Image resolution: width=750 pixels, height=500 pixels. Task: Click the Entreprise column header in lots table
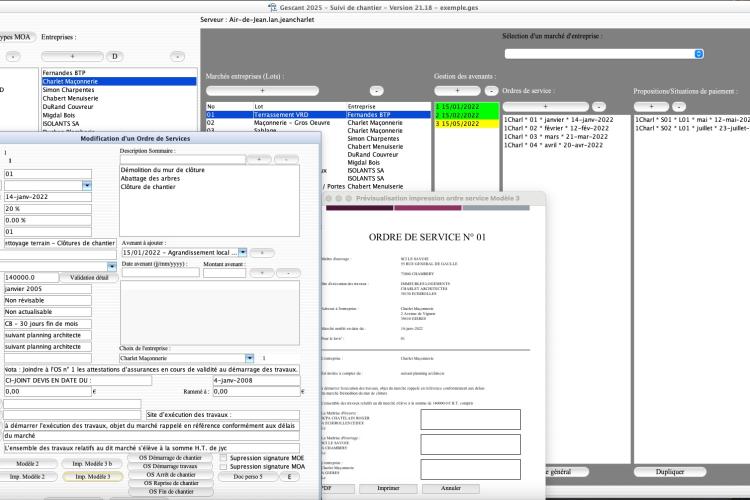point(362,107)
